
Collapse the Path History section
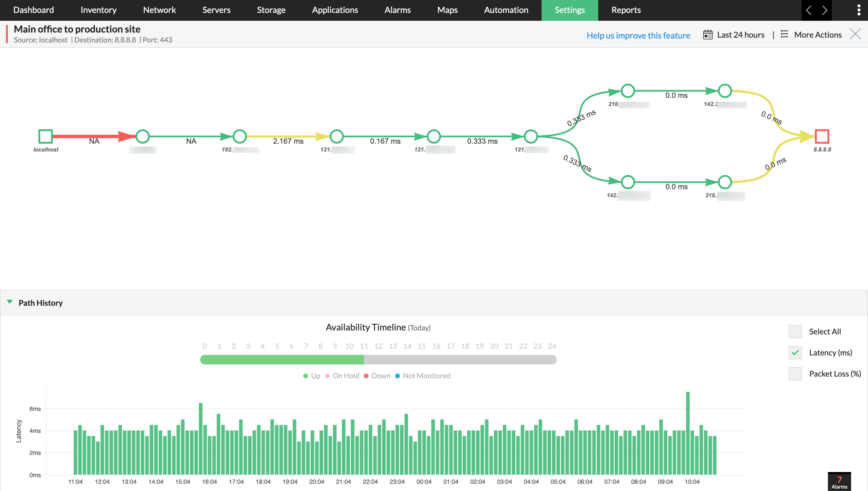click(x=10, y=302)
